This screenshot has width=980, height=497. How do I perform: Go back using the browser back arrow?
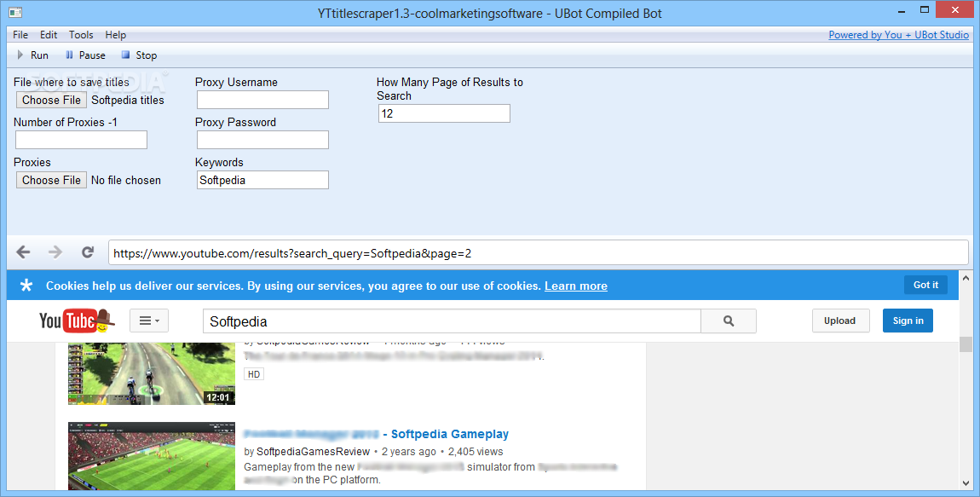pos(23,252)
